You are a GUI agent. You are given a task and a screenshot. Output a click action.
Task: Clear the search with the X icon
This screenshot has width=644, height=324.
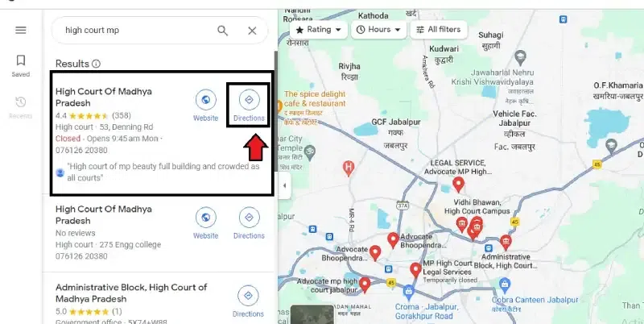pos(252,31)
